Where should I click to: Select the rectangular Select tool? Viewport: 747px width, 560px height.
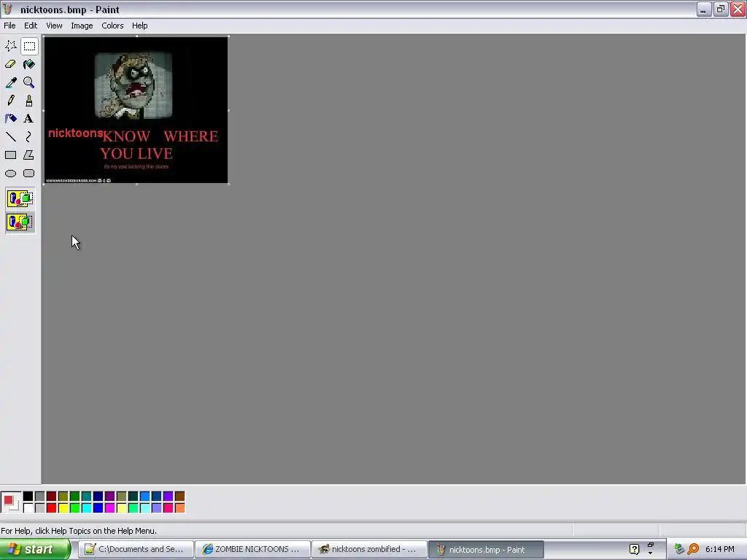click(x=29, y=46)
